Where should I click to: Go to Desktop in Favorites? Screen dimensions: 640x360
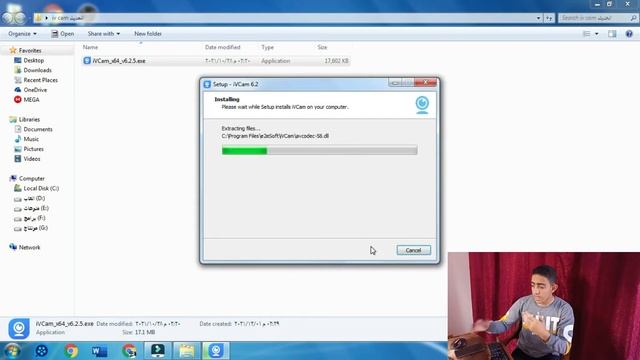pyautogui.click(x=33, y=60)
